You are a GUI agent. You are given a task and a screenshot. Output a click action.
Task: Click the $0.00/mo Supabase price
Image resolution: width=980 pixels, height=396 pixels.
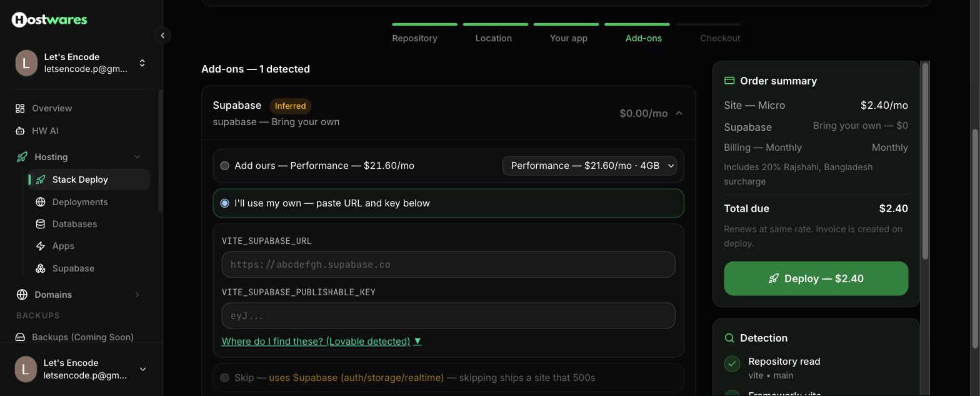point(643,113)
